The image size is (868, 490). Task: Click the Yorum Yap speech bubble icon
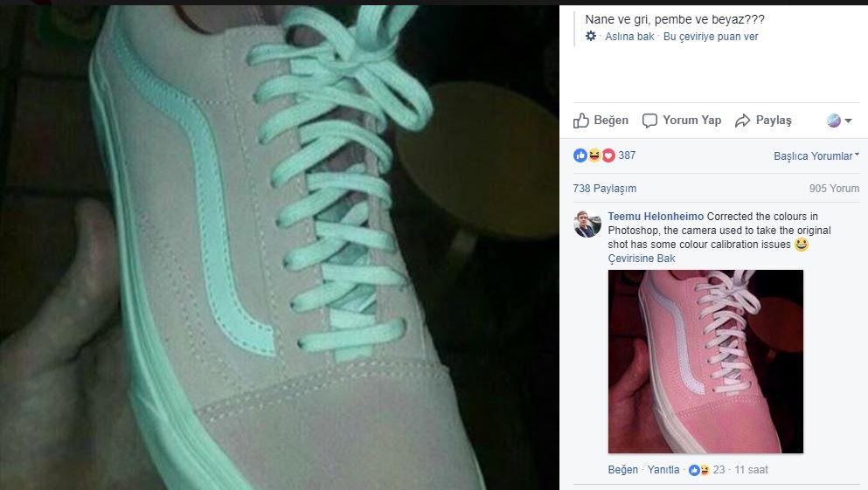click(649, 121)
